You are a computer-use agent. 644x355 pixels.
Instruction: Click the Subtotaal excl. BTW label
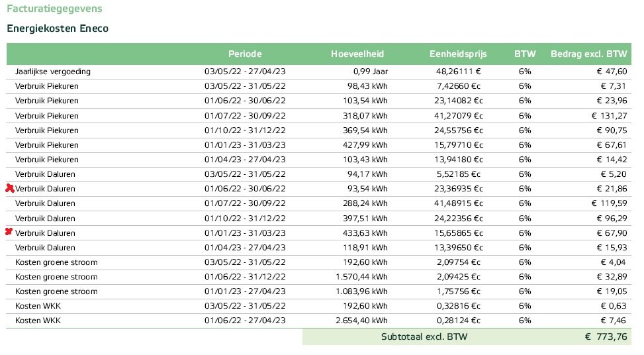pos(424,337)
